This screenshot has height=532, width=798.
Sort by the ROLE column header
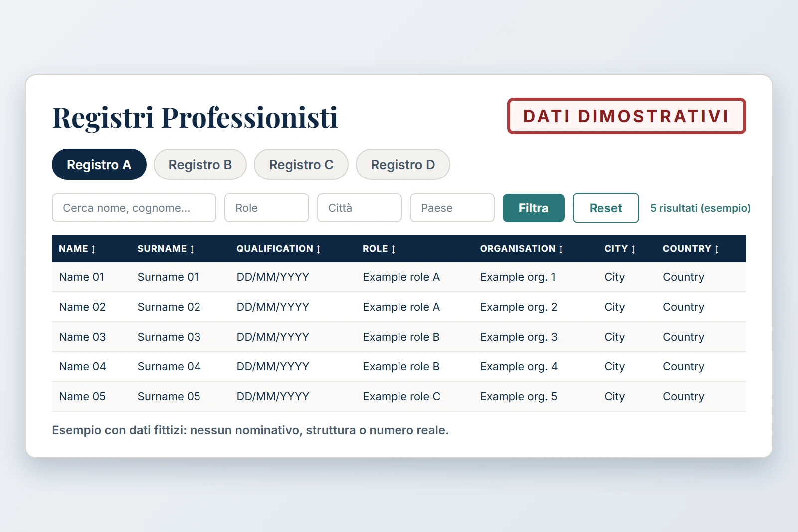coord(379,249)
